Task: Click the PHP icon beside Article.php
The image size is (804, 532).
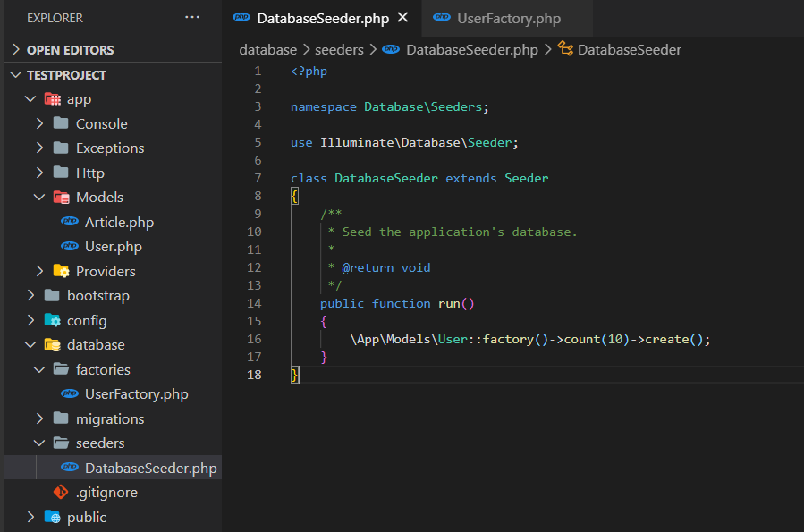Action: coord(69,222)
